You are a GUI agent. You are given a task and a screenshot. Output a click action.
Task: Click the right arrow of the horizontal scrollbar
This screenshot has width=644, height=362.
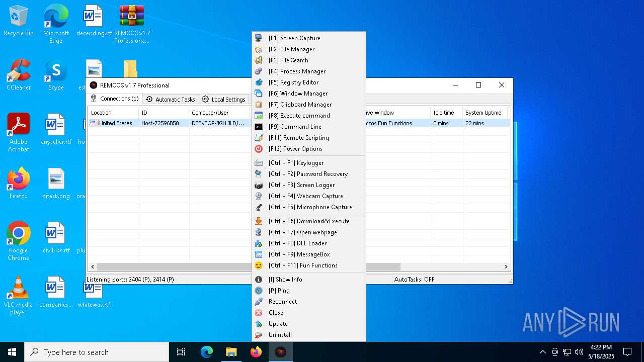coord(506,266)
